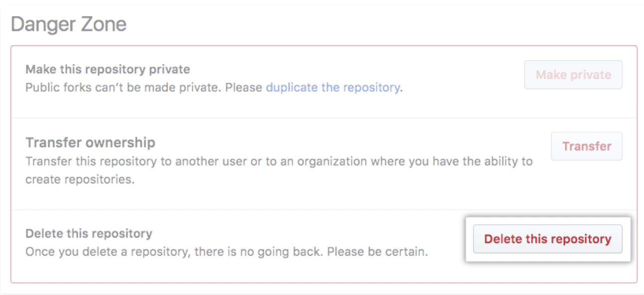Click the Once you delete a repository warning
644x295 pixels.
coord(227,252)
